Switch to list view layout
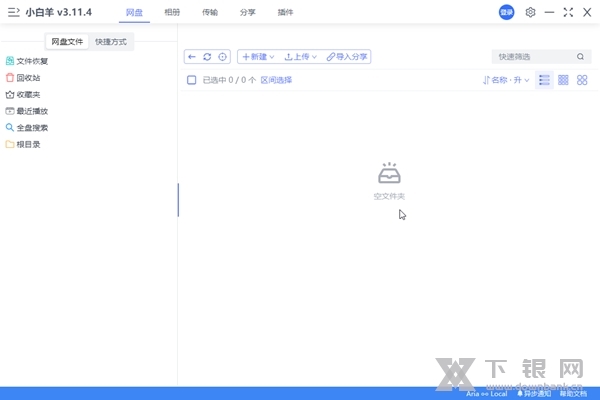 544,80
